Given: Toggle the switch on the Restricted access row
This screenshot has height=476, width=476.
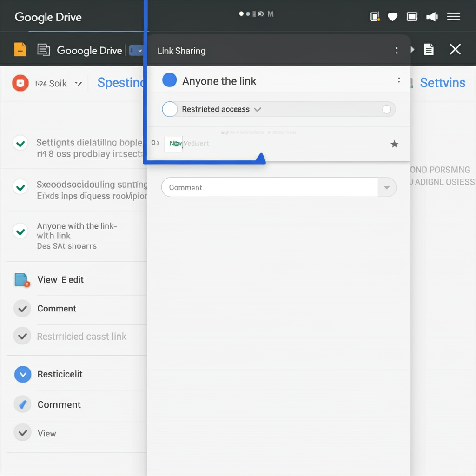Looking at the screenshot, I should point(386,109).
